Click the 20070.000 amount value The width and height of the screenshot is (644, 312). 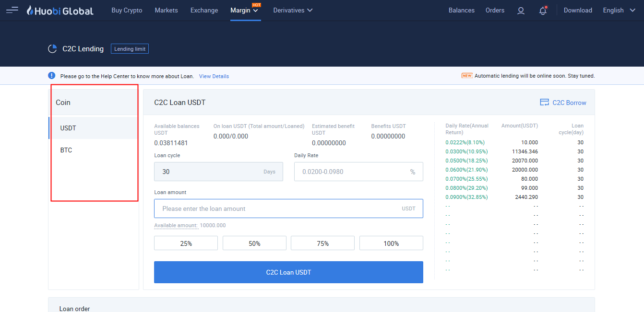click(525, 161)
